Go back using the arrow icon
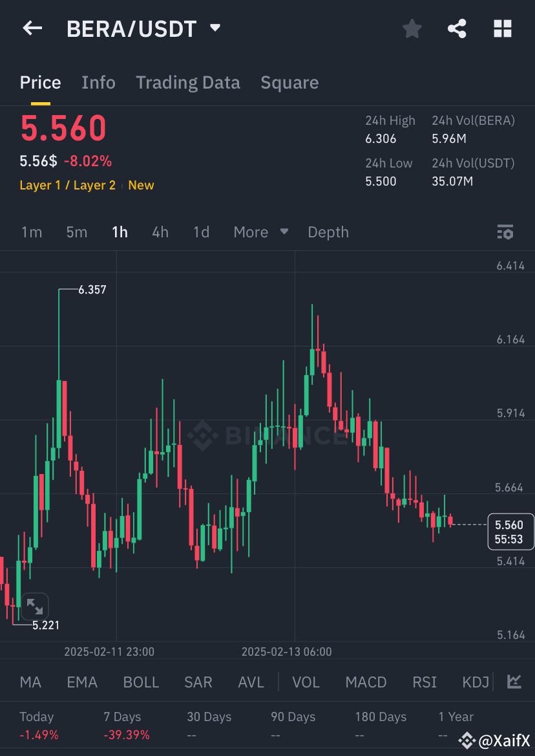 (33, 28)
